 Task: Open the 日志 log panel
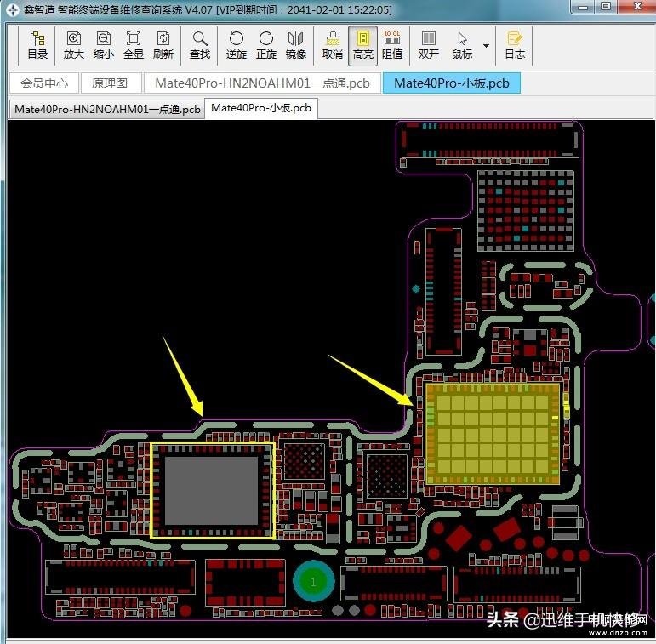(x=515, y=45)
